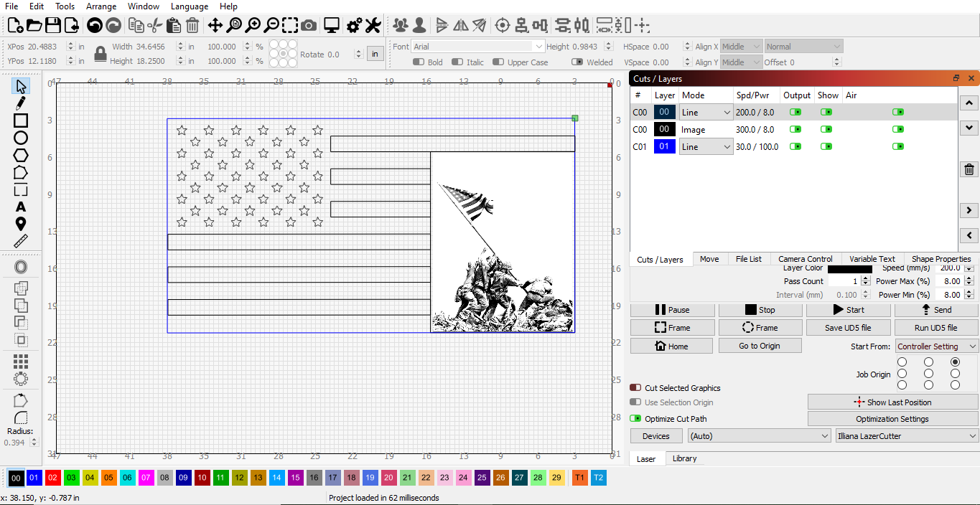The width and height of the screenshot is (980, 505).
Task: Open the (Auto) port dropdown
Action: click(x=760, y=436)
